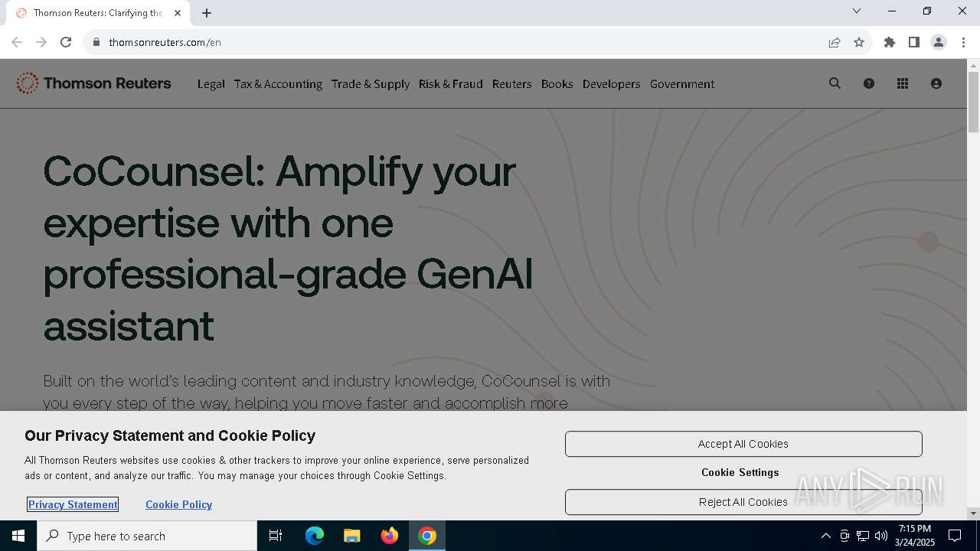Image resolution: width=980 pixels, height=551 pixels.
Task: Open Task View on the taskbar
Action: click(276, 536)
